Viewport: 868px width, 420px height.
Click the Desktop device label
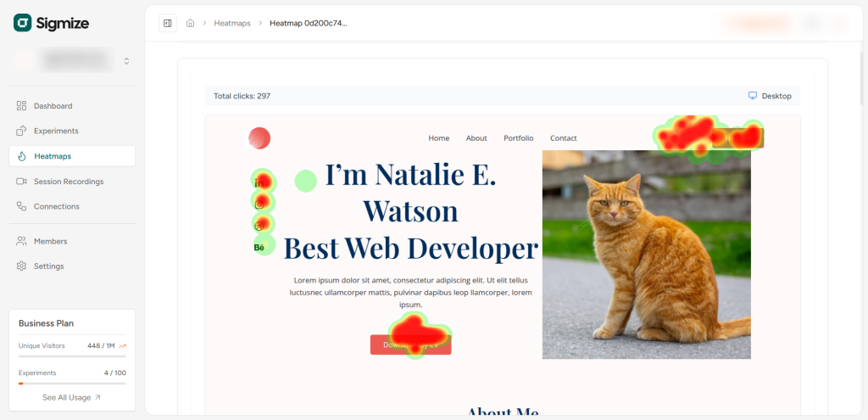pyautogui.click(x=776, y=96)
